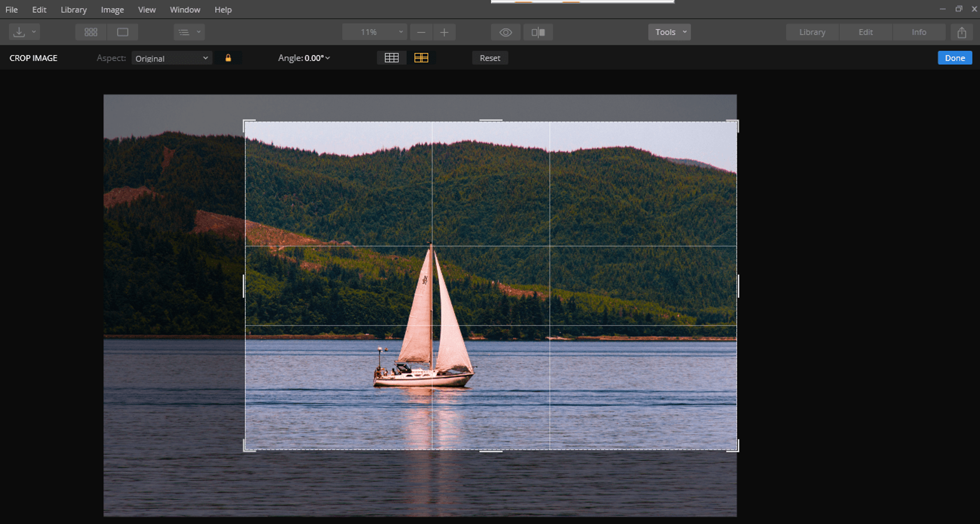
Task: Switch to the Info tab
Action: [x=919, y=32]
